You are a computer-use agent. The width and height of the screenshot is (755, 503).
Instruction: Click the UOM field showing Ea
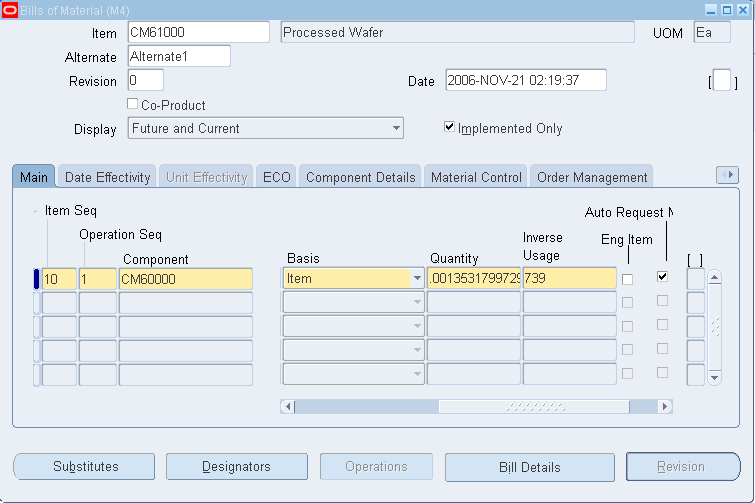712,32
